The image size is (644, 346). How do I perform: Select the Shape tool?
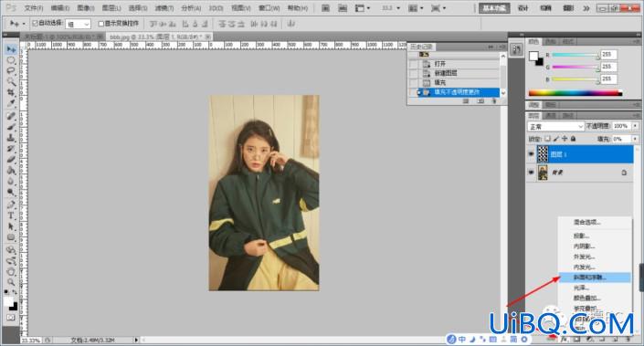11,237
